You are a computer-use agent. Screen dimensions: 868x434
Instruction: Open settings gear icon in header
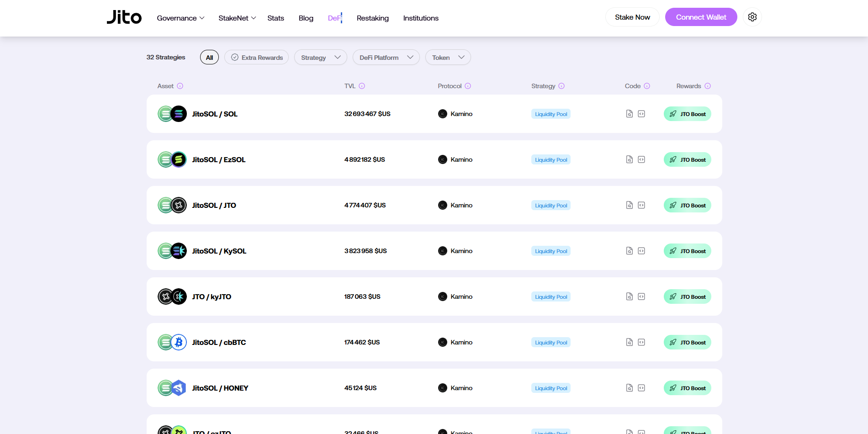(x=752, y=17)
